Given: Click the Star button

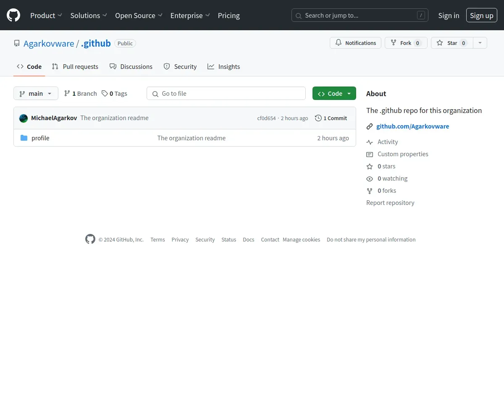Looking at the screenshot, I should click(452, 43).
